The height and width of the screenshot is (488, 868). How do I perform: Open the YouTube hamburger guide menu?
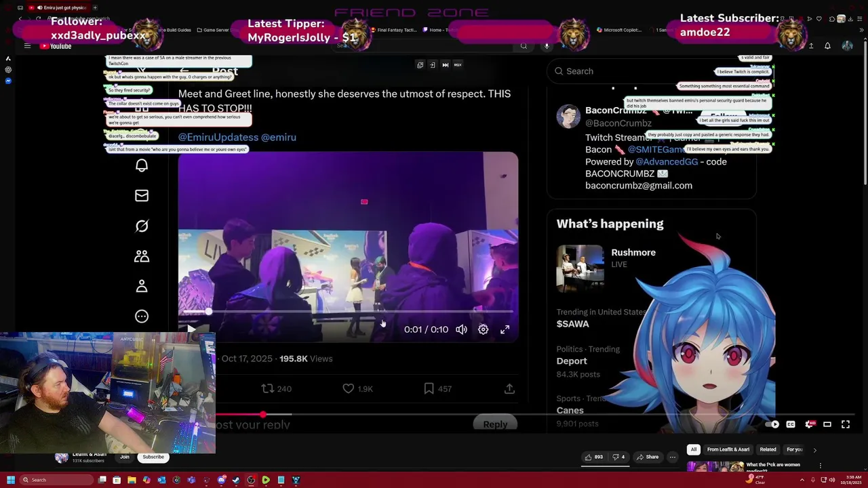point(27,46)
